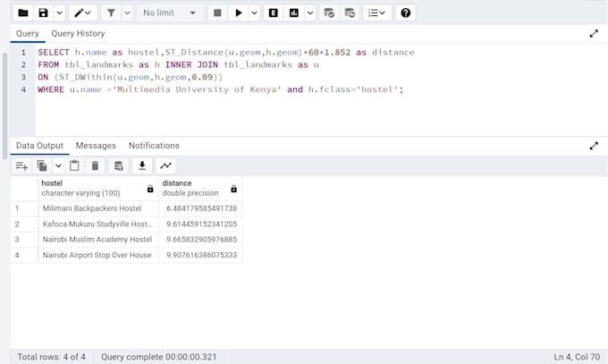Run Explain Analyze chart icon
Image resolution: width=608 pixels, height=364 pixels.
[294, 13]
